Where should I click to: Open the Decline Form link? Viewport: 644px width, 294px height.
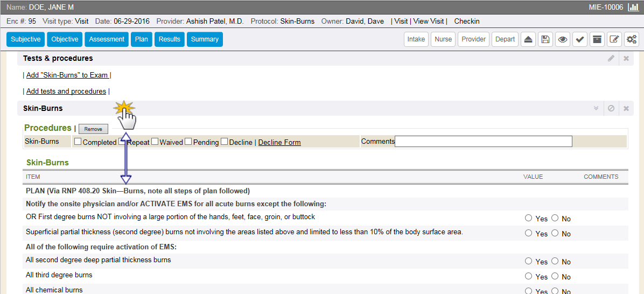(x=279, y=143)
